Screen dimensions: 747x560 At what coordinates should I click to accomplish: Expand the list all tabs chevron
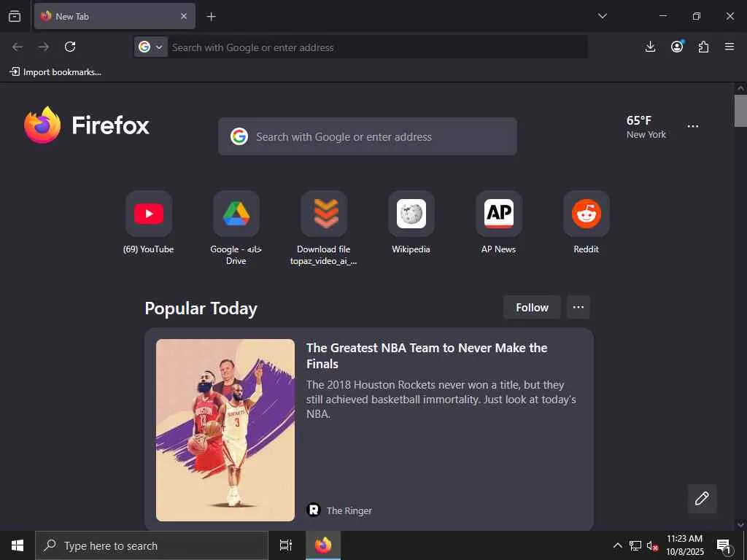(x=602, y=16)
